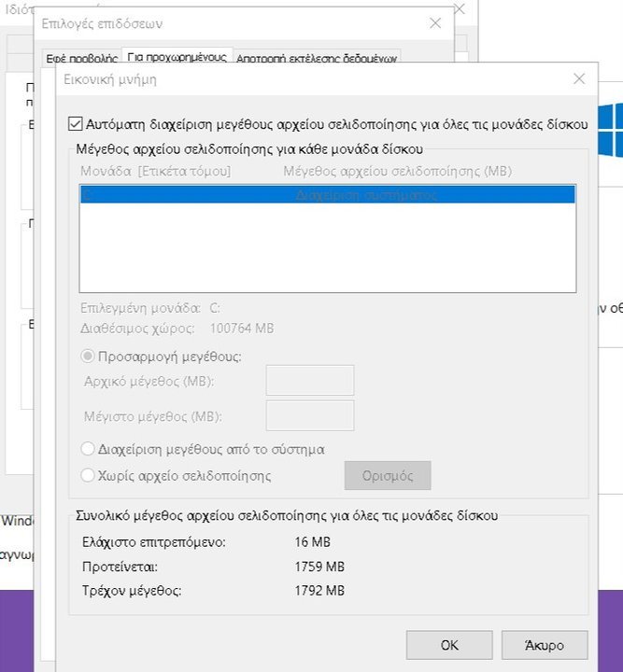Select drive C: row in the list

tap(328, 195)
